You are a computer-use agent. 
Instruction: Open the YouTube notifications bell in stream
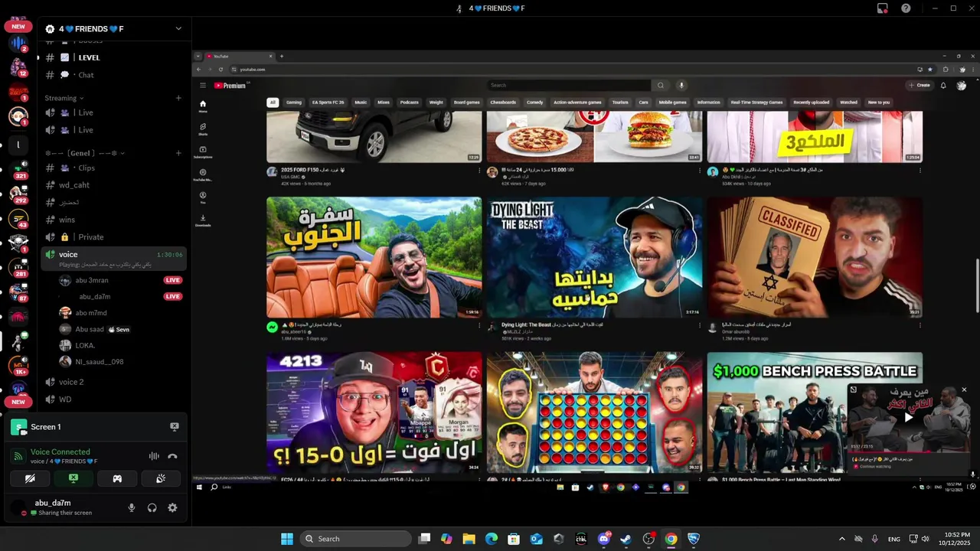(943, 85)
